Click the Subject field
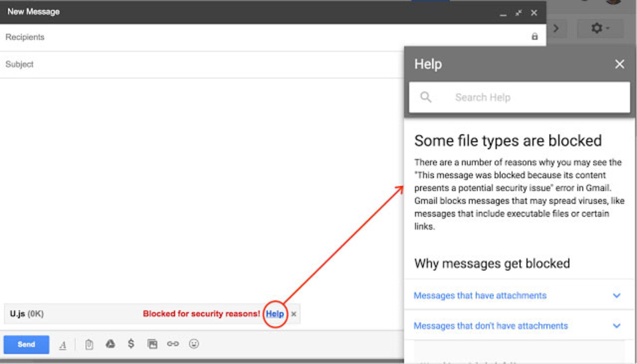Viewport: 637px width, 364px height. (x=133, y=64)
